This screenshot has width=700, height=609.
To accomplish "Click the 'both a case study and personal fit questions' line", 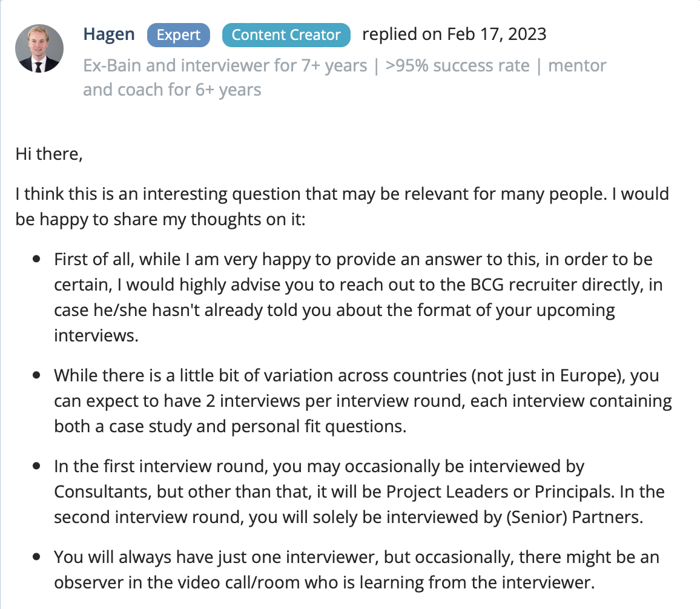I will click(x=230, y=427).
